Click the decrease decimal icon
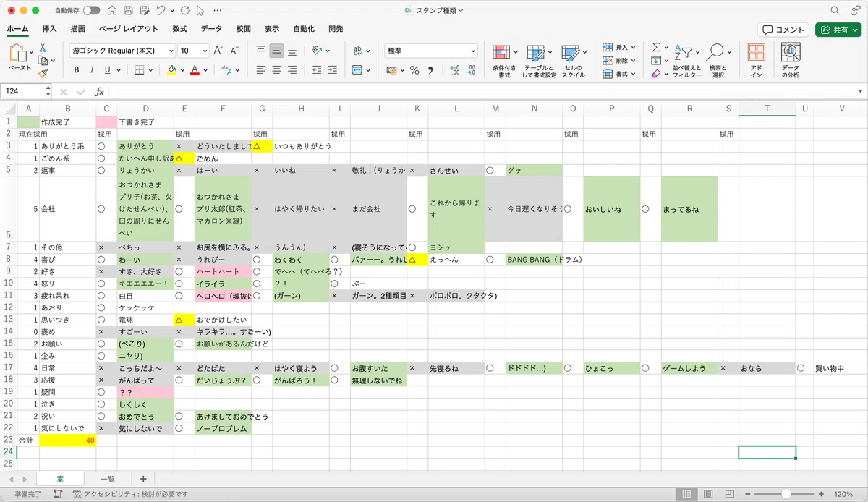This screenshot has height=502, width=868. coord(471,70)
